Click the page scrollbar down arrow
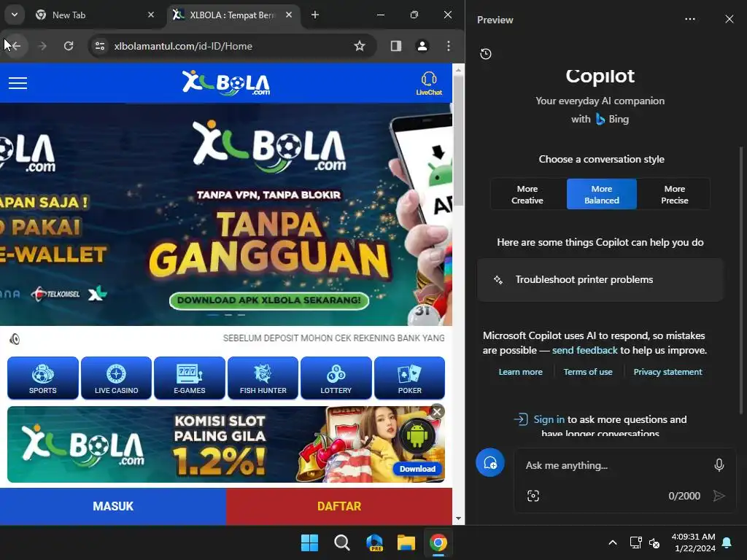The image size is (747, 560). [458, 518]
